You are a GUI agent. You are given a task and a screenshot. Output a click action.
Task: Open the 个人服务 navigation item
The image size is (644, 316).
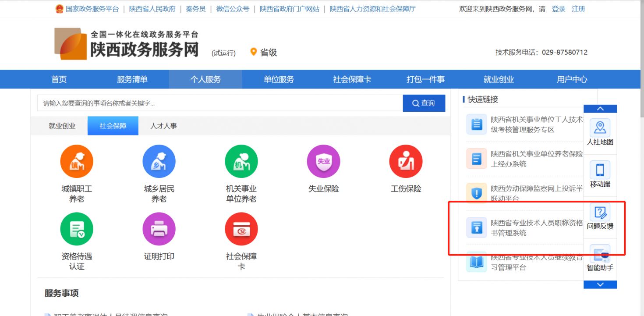coord(205,79)
